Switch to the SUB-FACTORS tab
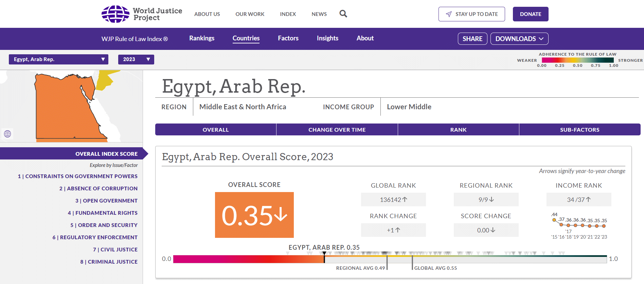The width and height of the screenshot is (644, 284). click(x=579, y=130)
